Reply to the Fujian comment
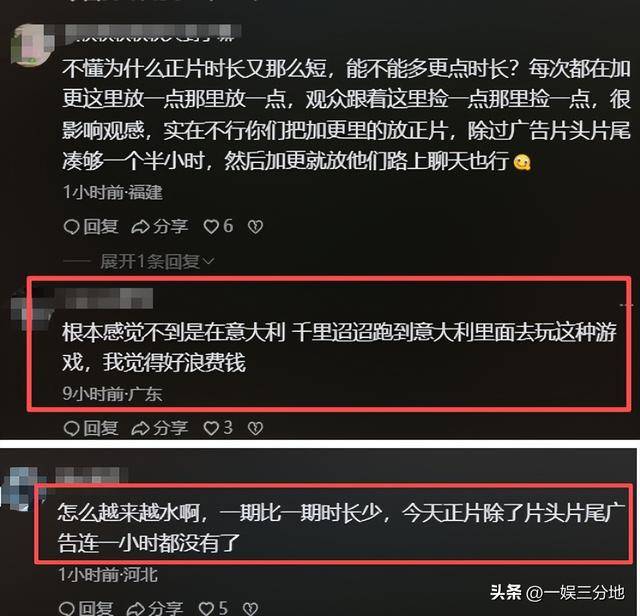Viewport: 640px width, 616px height. [x=91, y=226]
